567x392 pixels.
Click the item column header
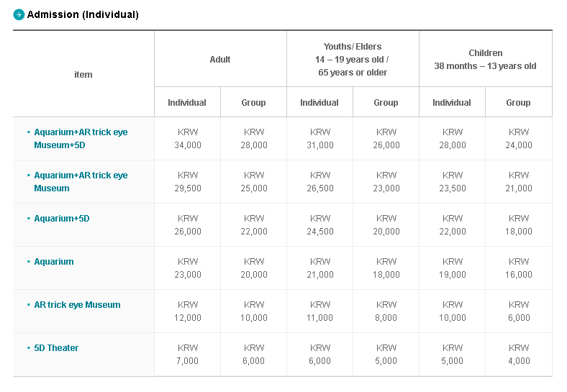[83, 74]
